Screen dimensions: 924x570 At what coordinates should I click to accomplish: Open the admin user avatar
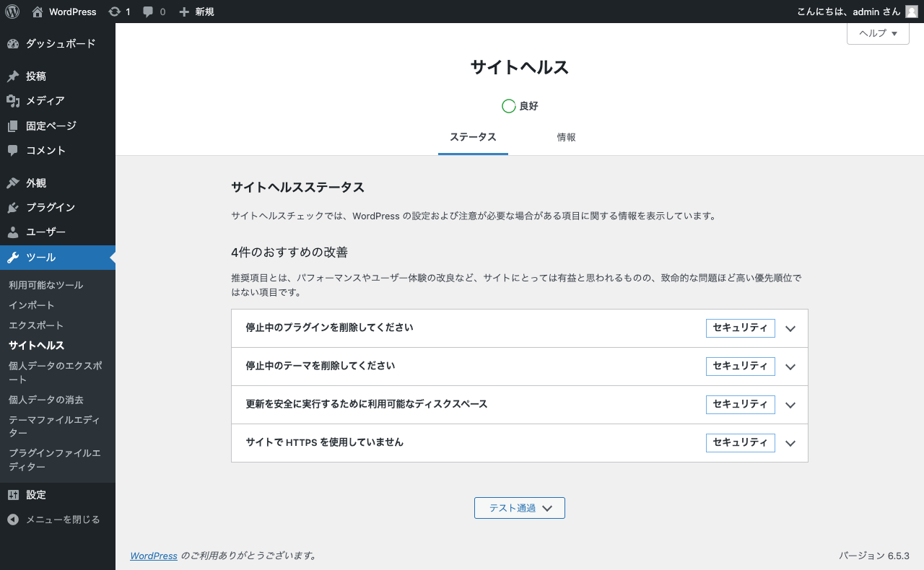pos(912,12)
